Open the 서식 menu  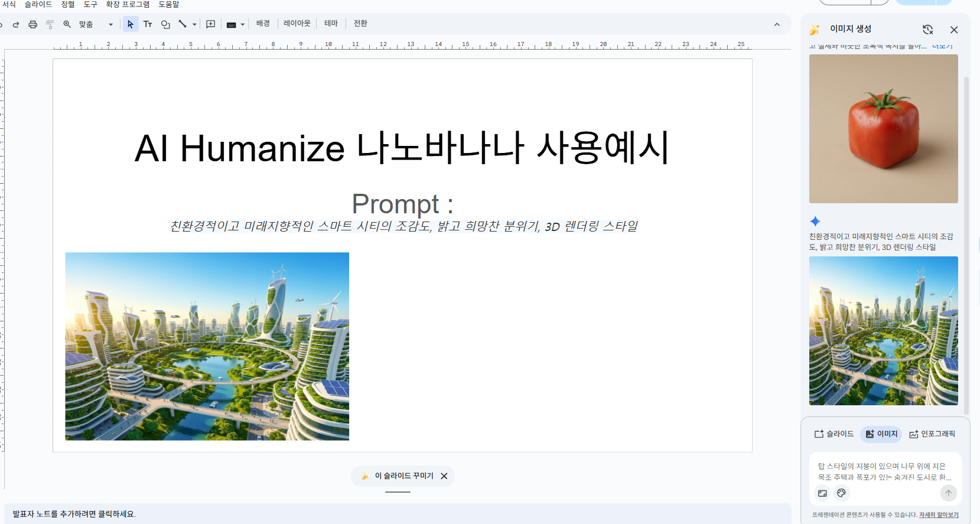pos(9,4)
